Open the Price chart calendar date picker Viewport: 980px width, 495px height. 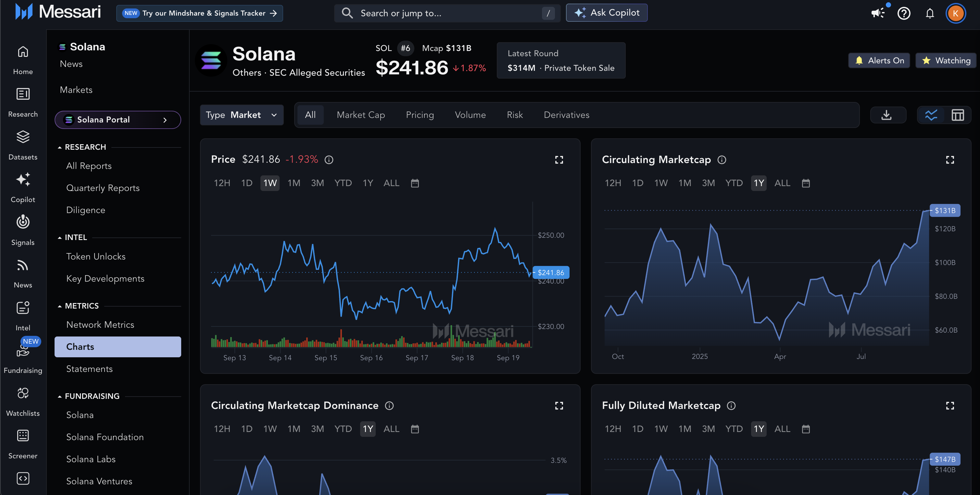pyautogui.click(x=415, y=184)
